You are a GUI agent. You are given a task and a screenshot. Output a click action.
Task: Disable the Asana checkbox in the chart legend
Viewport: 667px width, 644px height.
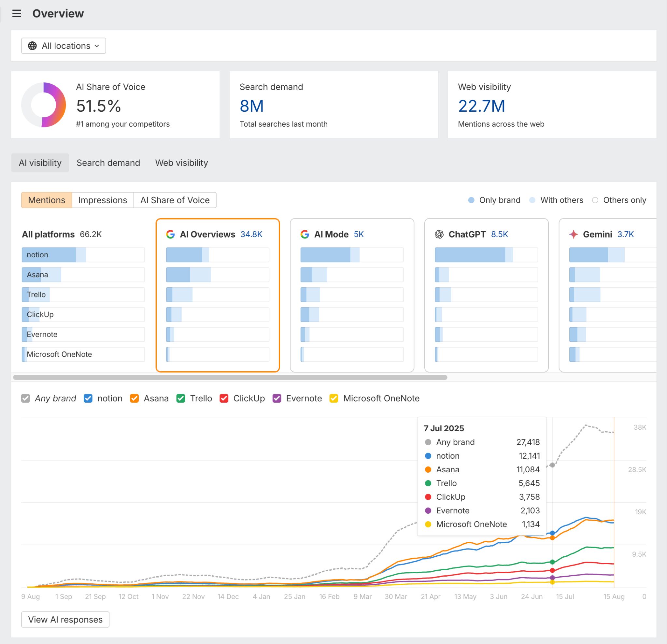135,398
